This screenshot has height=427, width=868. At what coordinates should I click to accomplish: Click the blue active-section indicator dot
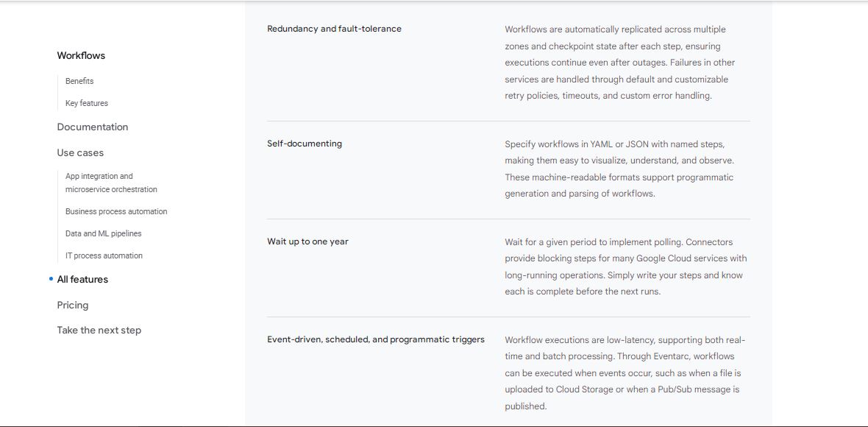pyautogui.click(x=49, y=279)
